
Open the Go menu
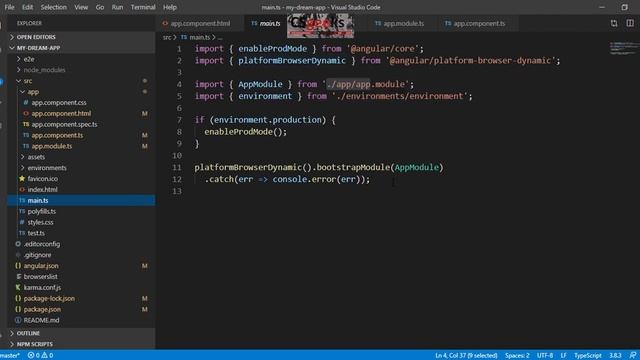pos(100,7)
